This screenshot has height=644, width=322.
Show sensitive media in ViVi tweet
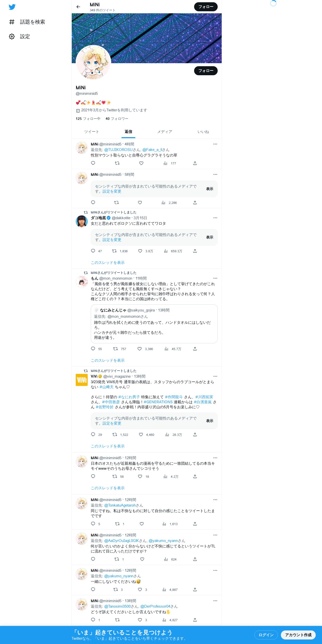(x=210, y=421)
